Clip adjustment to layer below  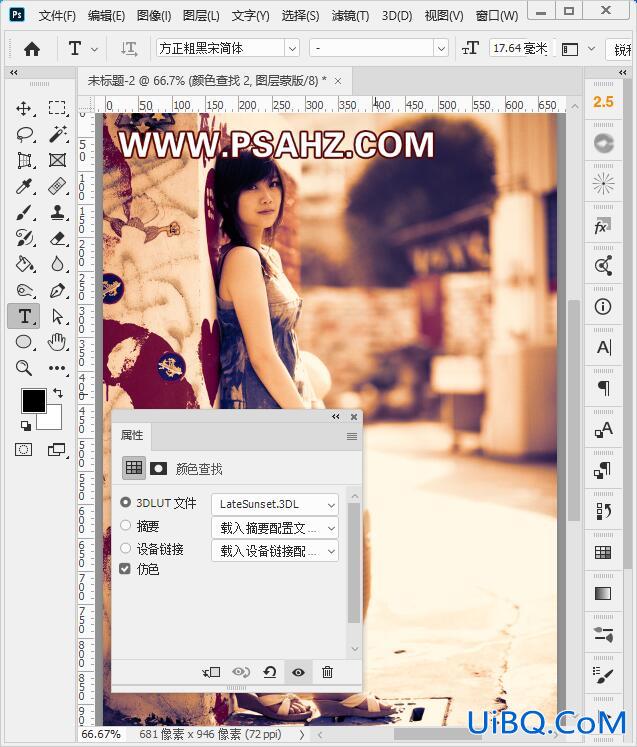coord(211,672)
